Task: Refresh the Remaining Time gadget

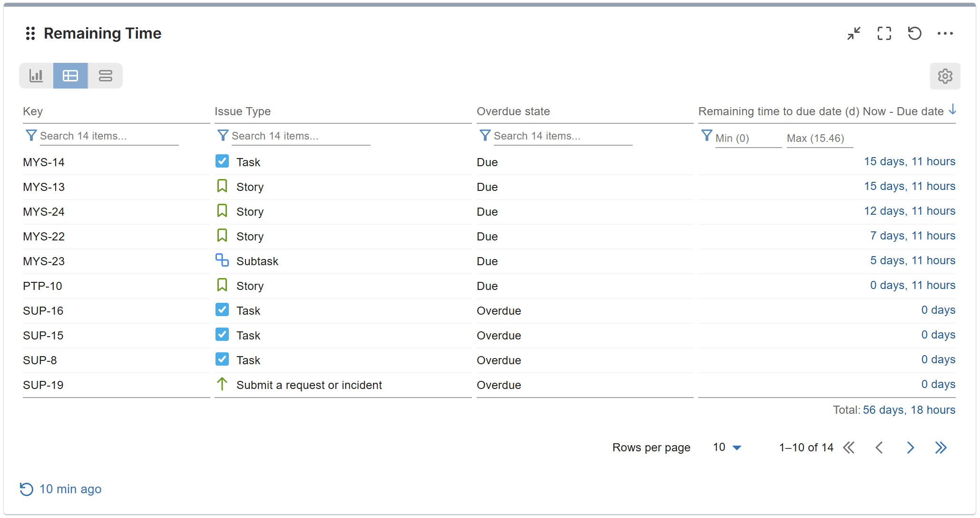Action: (914, 33)
